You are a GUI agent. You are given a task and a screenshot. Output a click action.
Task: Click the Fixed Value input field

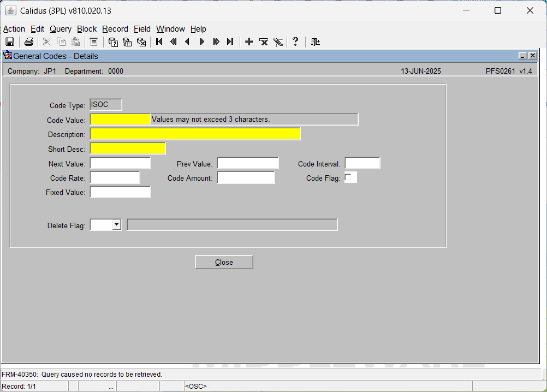pyautogui.click(x=120, y=192)
